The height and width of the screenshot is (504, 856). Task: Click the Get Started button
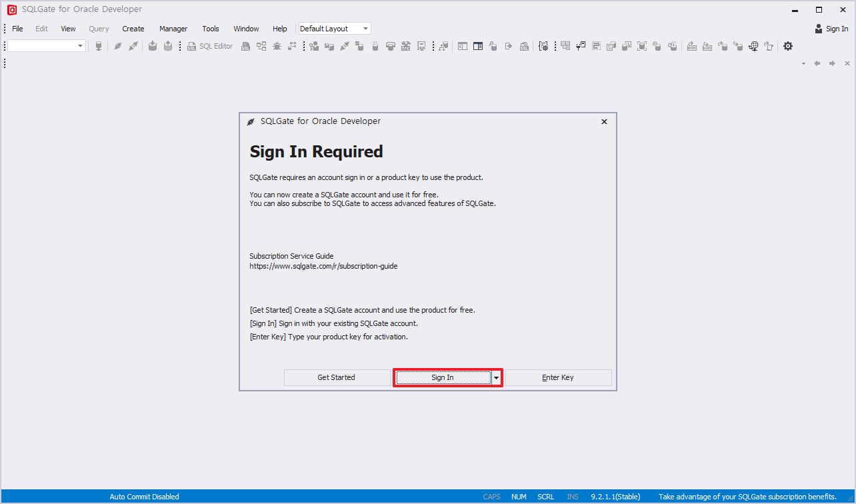337,378
